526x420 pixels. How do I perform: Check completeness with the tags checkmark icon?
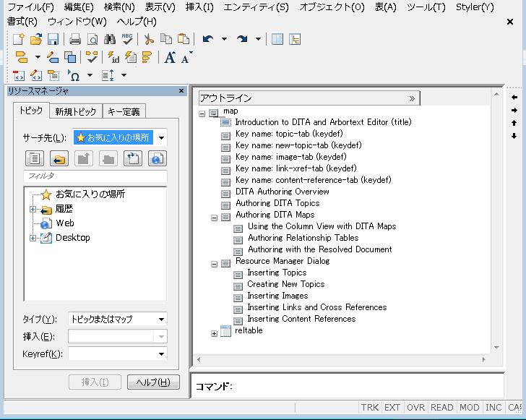[92, 57]
